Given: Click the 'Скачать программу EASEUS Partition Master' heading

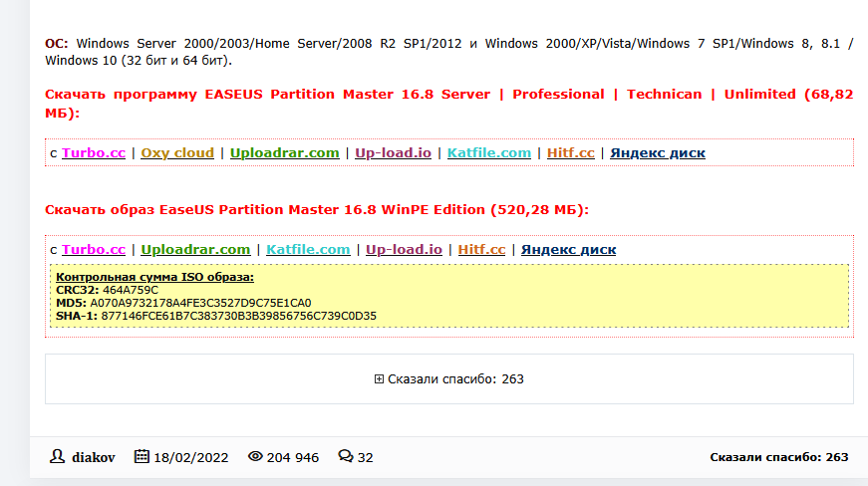Looking at the screenshot, I should point(448,104).
